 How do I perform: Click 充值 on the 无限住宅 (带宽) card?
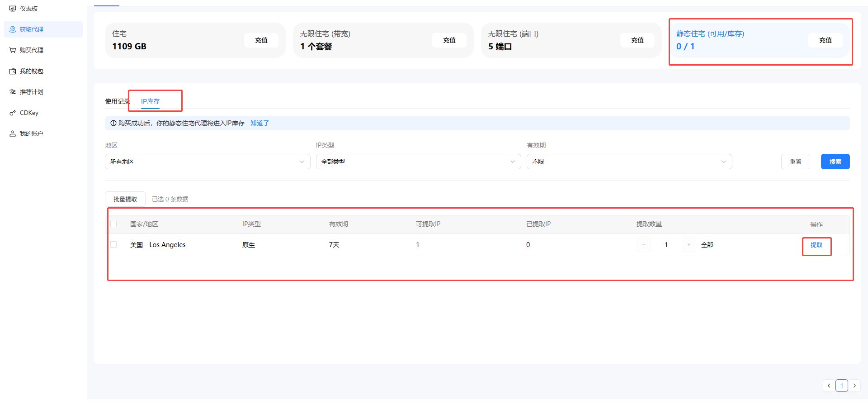coord(449,40)
